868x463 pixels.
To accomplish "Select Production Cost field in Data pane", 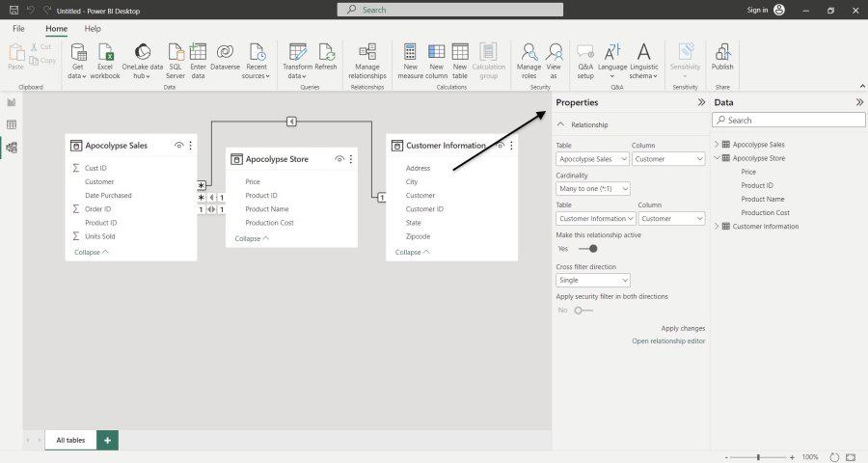I will tap(765, 212).
